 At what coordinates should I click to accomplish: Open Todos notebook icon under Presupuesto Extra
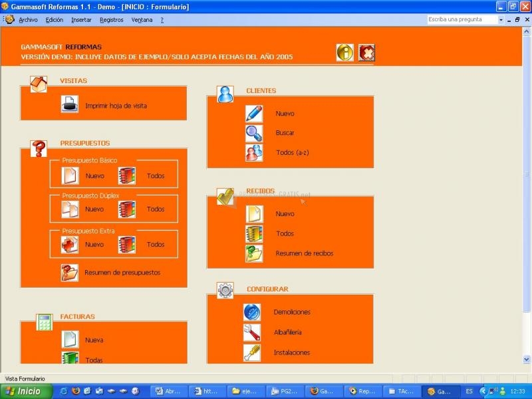[127, 245]
